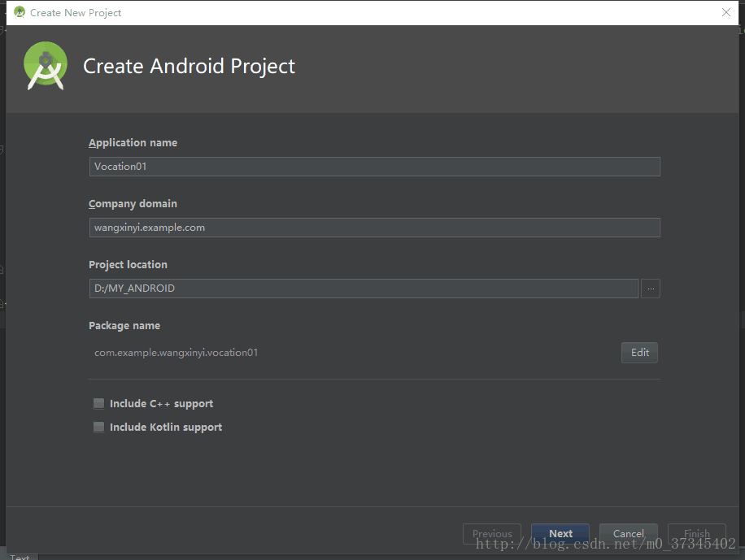Cancel the new project wizard
Image resolution: width=745 pixels, height=560 pixels.
click(629, 534)
